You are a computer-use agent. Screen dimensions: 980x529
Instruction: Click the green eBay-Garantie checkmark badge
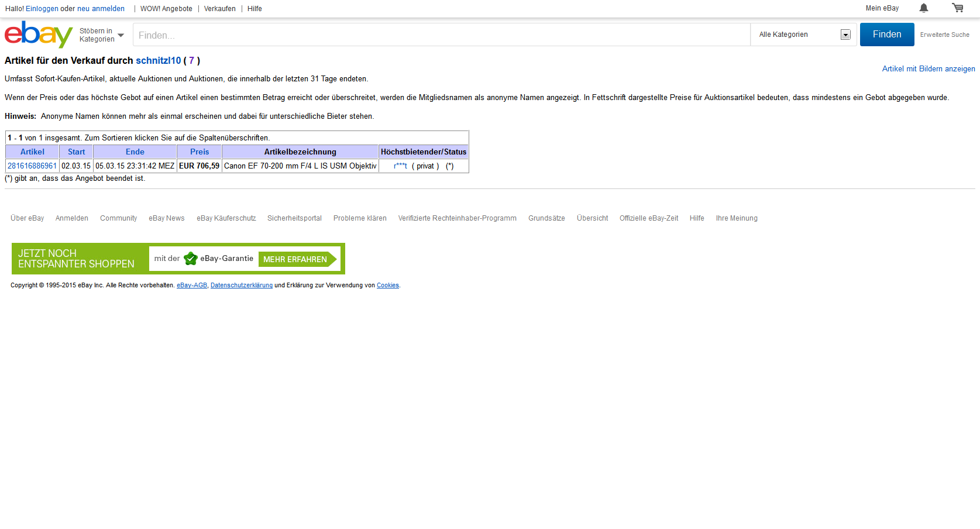point(190,259)
